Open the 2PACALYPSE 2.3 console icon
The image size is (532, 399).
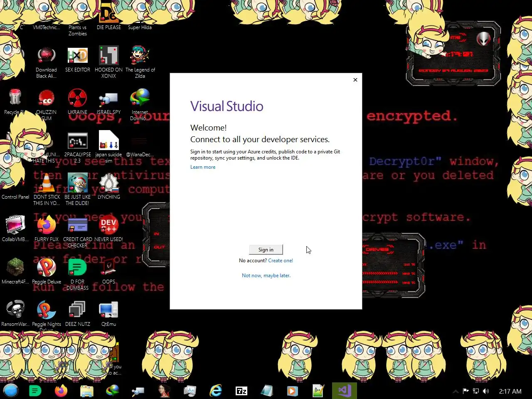click(x=78, y=148)
